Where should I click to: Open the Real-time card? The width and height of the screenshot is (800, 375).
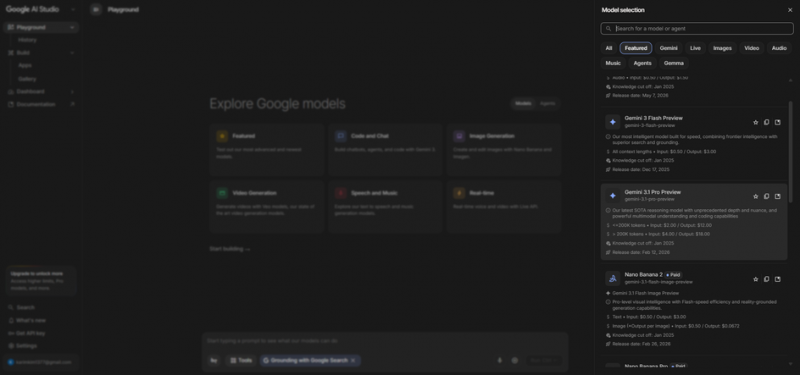[x=504, y=207]
